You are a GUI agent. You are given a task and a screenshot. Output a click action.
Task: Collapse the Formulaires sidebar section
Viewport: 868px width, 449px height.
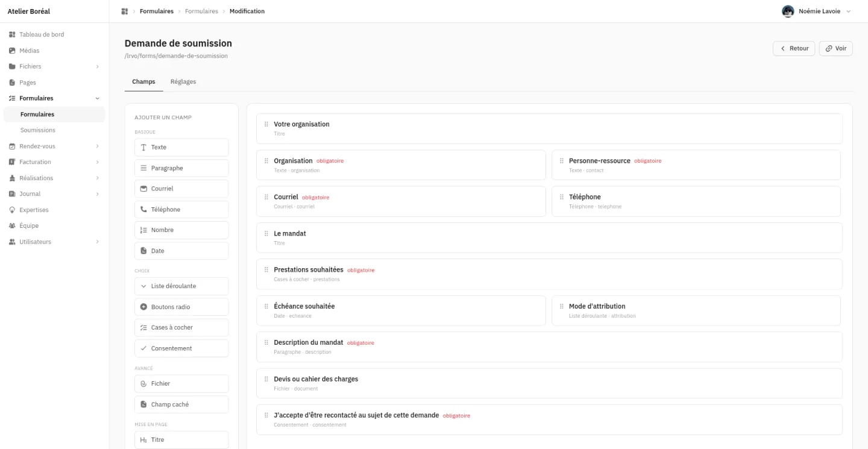(x=98, y=98)
